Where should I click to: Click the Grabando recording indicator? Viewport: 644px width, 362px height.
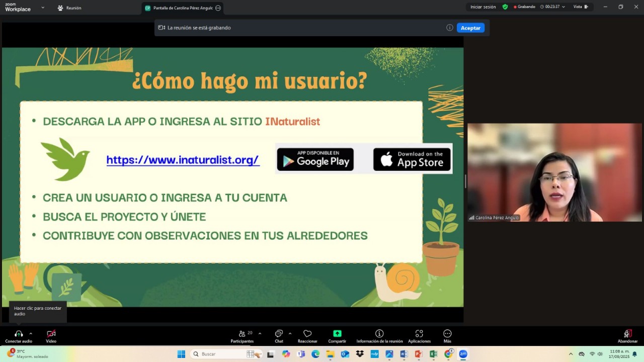[524, 7]
